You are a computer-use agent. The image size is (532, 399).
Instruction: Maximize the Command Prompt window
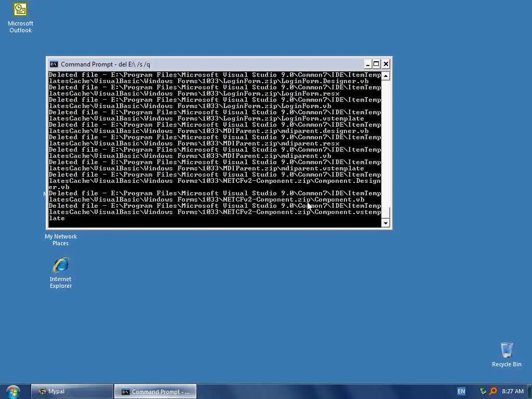pos(376,64)
